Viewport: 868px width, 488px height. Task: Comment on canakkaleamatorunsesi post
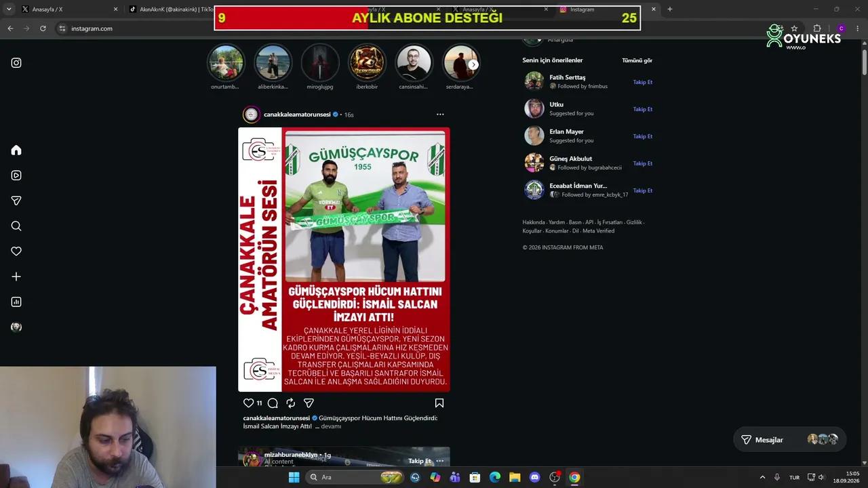pyautogui.click(x=273, y=403)
